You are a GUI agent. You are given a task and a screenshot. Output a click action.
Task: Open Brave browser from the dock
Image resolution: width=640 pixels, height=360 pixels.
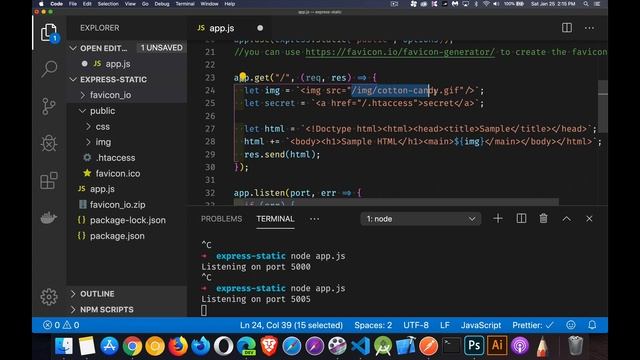pos(269,346)
